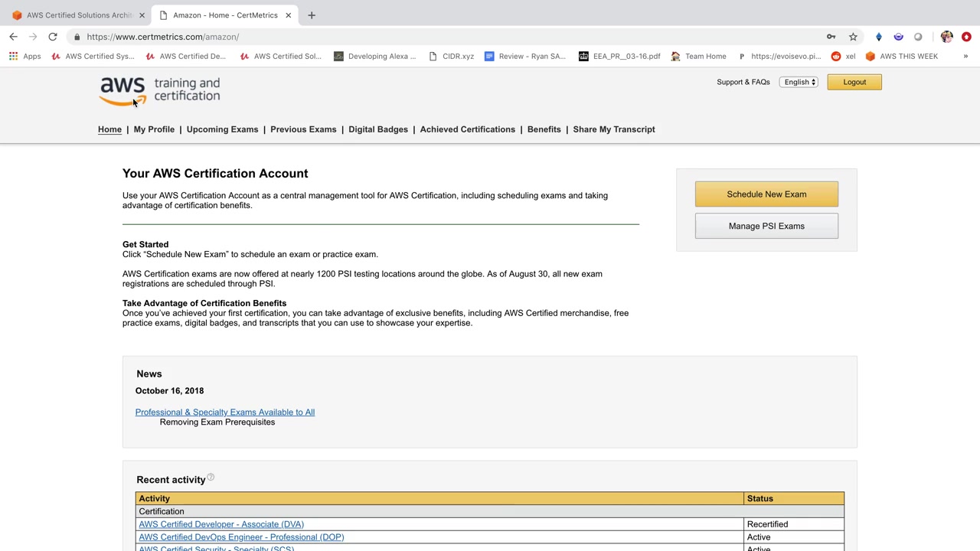Open the English language dropdown
980x551 pixels.
(x=799, y=82)
